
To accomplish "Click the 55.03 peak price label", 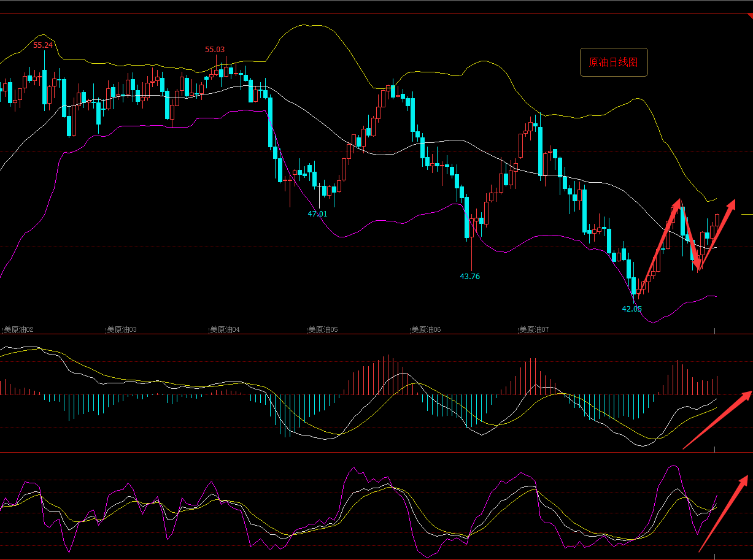I will (x=215, y=50).
